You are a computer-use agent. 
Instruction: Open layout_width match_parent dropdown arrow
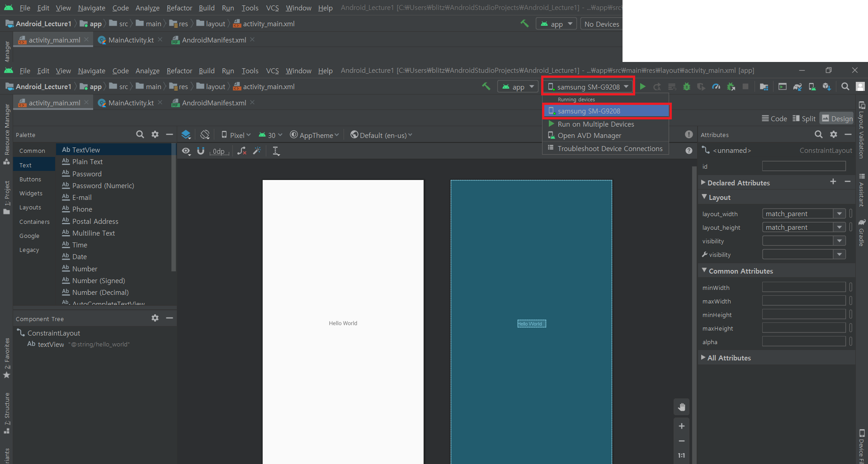(839, 213)
